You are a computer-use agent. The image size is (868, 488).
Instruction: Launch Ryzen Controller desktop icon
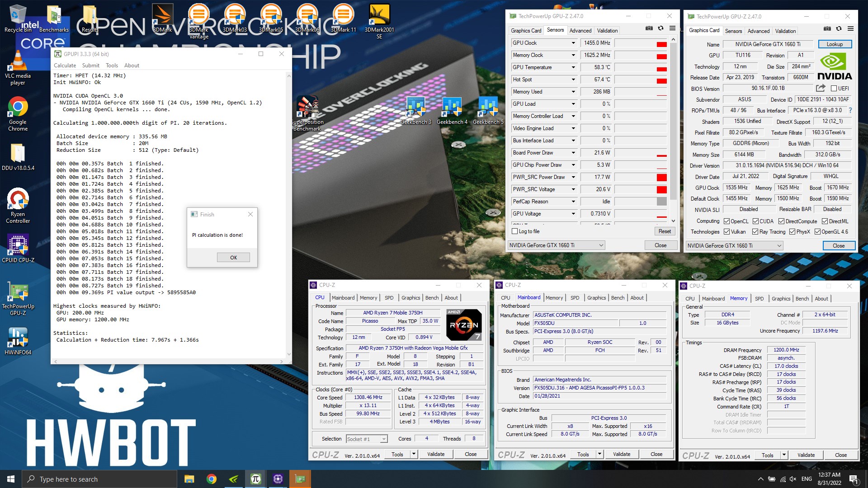18,206
